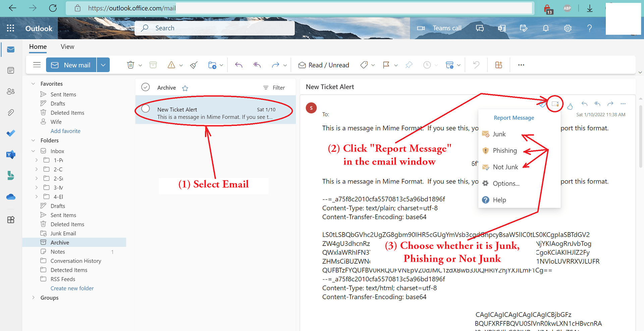Report the message using warning triangle icon
644x331 pixels.
(171, 65)
